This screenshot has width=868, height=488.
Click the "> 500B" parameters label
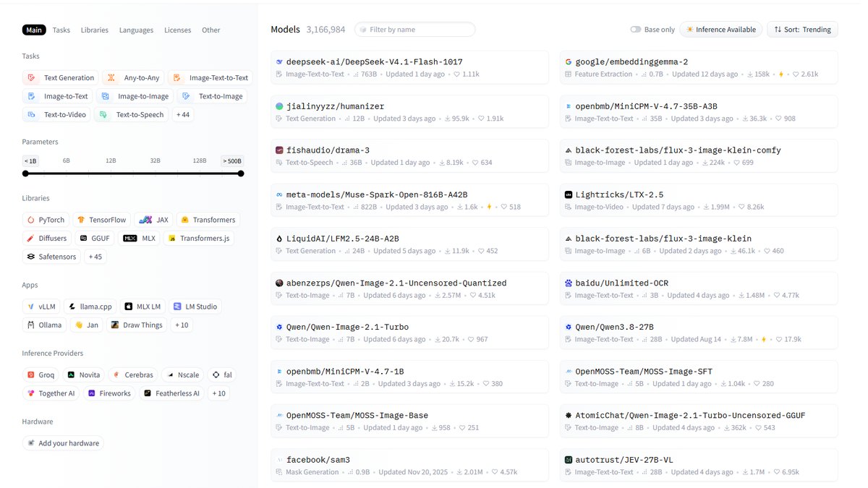pyautogui.click(x=233, y=160)
